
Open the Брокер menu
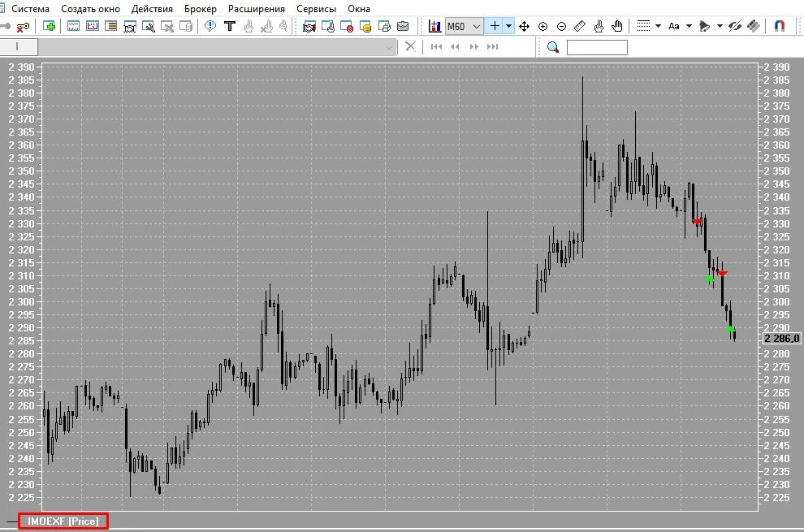click(201, 9)
